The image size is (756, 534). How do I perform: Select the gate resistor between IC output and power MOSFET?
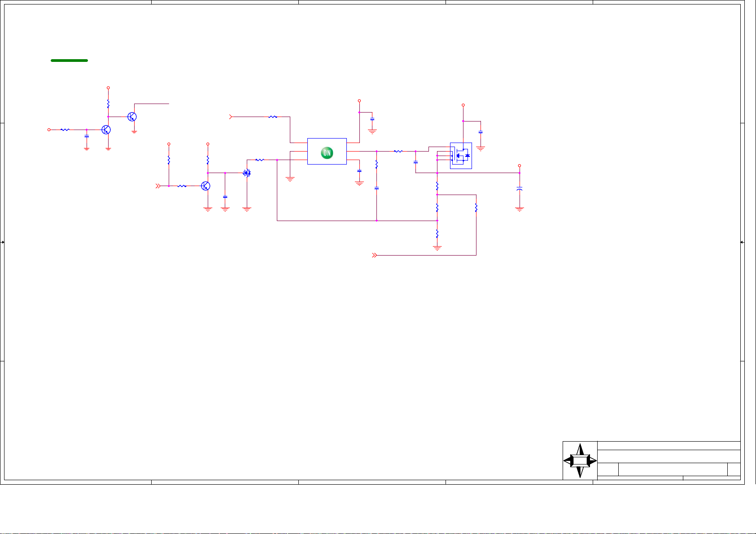[x=398, y=151]
